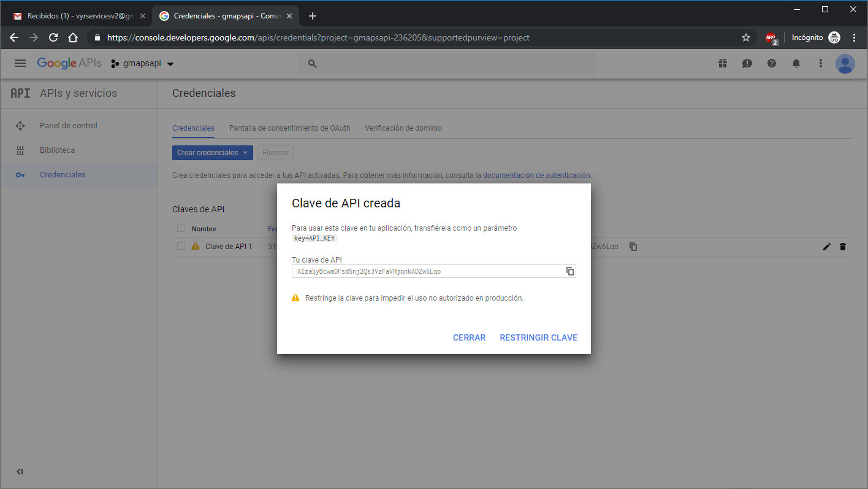Copy the API key in the dialog
The height and width of the screenshot is (489, 868).
(x=569, y=271)
